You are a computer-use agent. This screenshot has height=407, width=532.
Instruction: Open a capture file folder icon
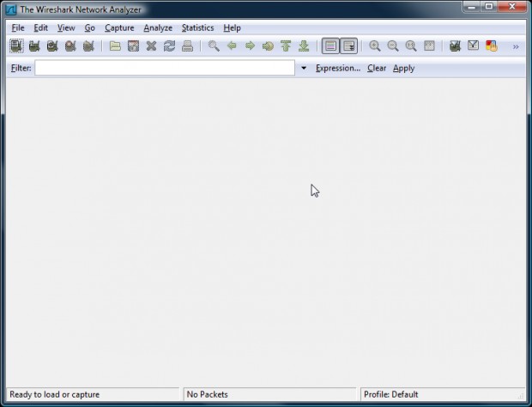115,46
